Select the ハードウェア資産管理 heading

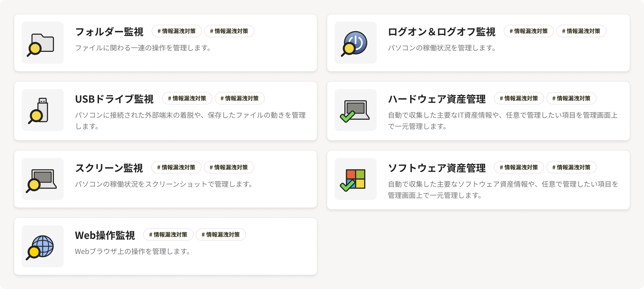point(437,99)
